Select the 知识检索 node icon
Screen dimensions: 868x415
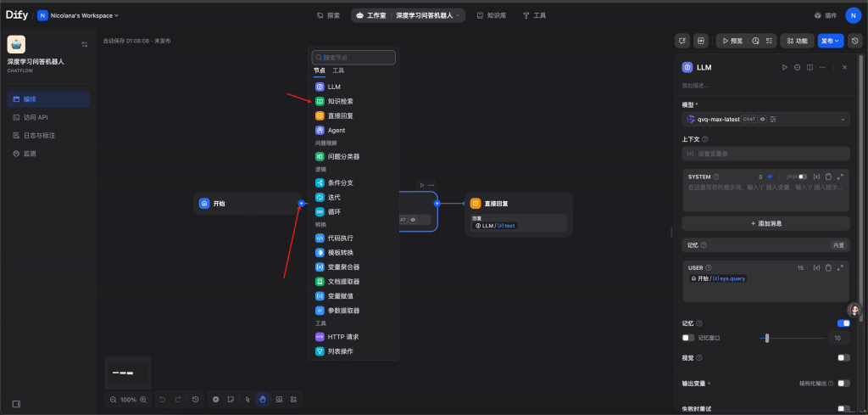click(320, 101)
